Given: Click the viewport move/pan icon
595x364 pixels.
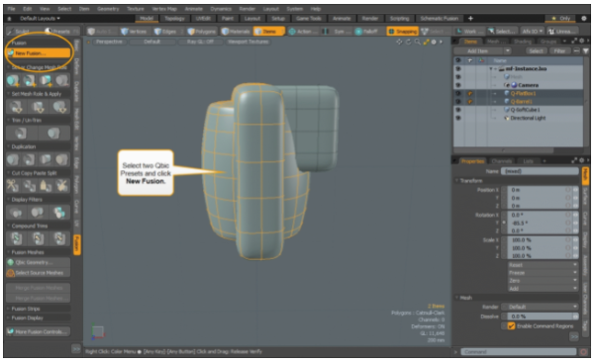Looking at the screenshot, I should 399,43.
